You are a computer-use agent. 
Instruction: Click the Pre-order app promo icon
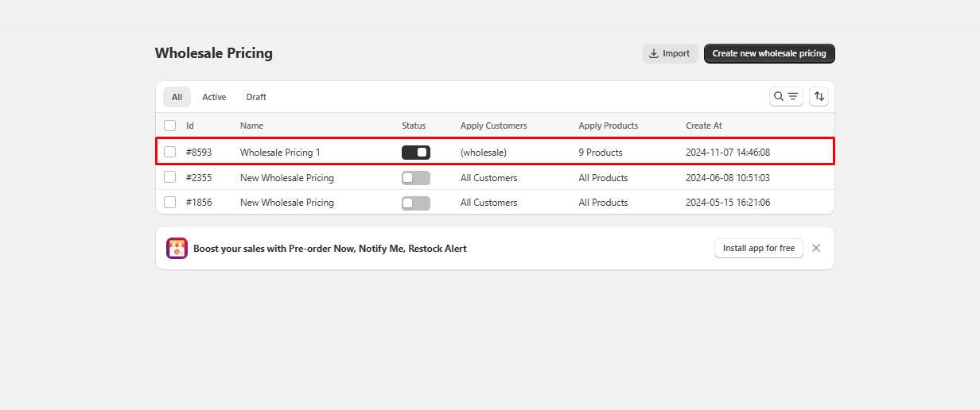pos(177,248)
